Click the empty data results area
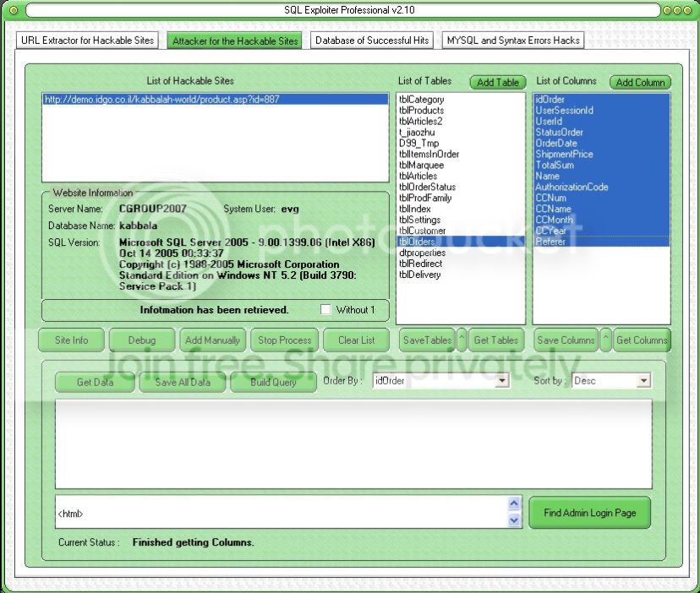700x593 pixels. coord(353,444)
